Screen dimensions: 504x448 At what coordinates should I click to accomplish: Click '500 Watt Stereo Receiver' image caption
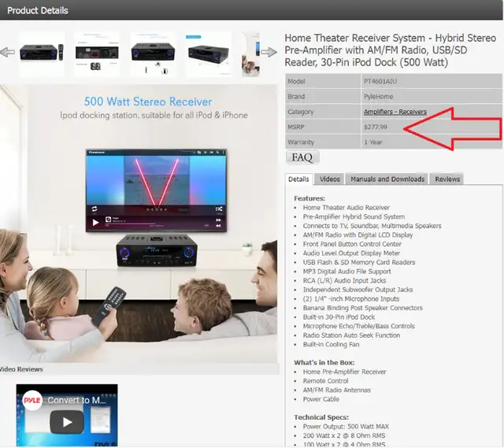(x=148, y=102)
